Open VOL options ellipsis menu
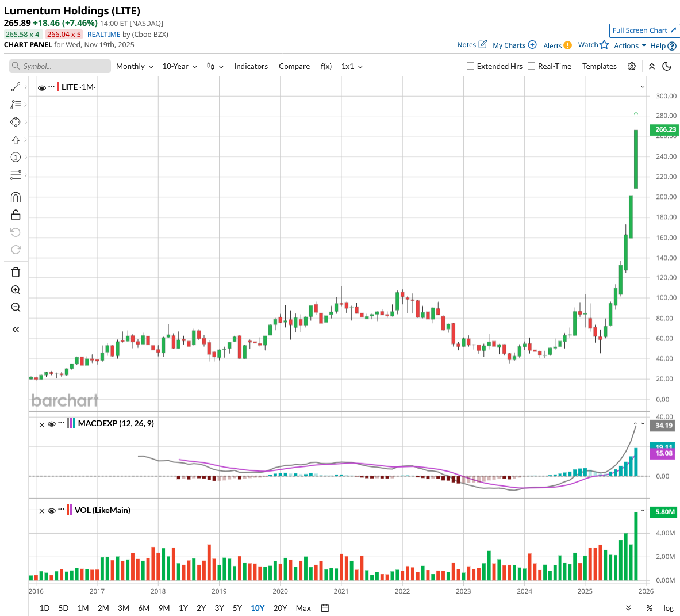 tap(61, 509)
